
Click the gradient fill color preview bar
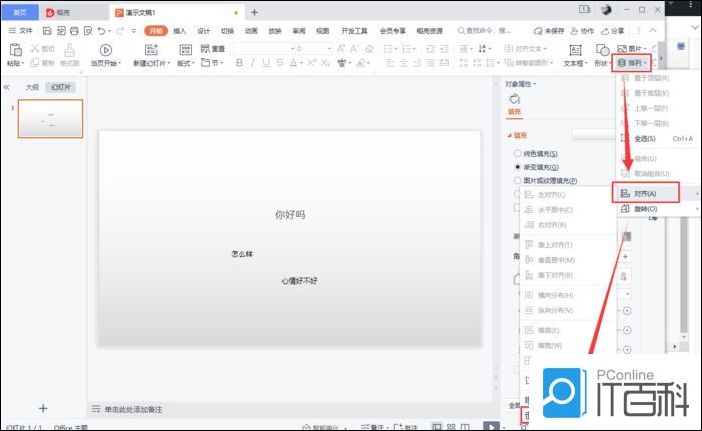click(x=590, y=134)
